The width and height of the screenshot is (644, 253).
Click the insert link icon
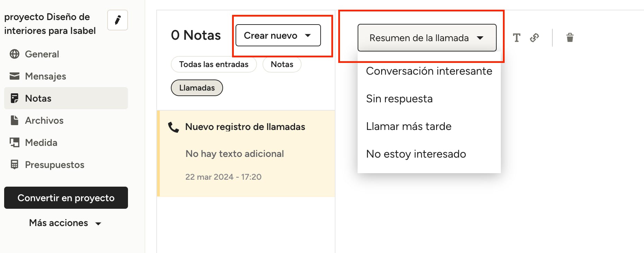534,38
